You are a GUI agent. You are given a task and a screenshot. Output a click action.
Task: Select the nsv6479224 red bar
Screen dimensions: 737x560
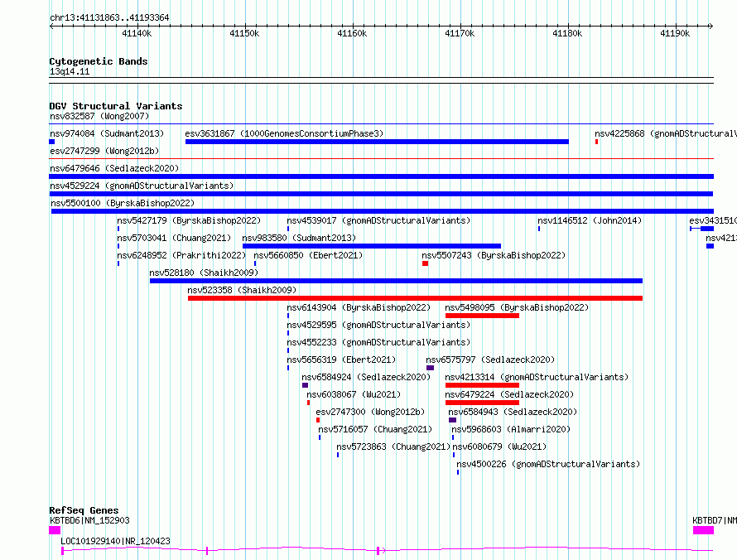[x=482, y=403]
